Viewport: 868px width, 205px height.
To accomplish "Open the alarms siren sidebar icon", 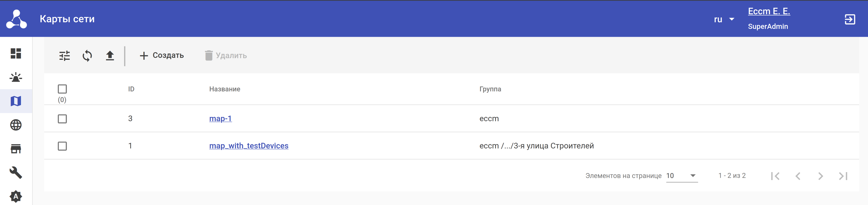I will coord(16,78).
